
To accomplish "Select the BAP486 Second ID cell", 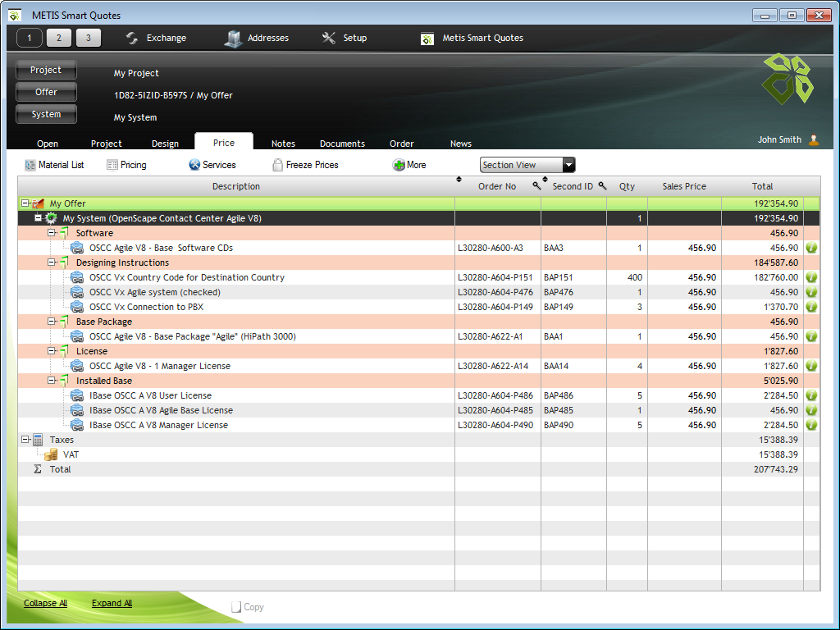I will (x=558, y=395).
